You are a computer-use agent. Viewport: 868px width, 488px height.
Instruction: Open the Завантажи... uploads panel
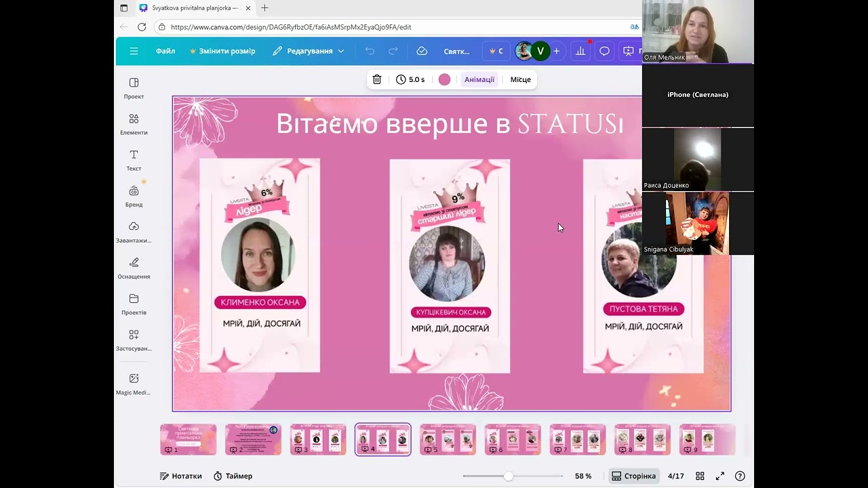(x=134, y=232)
